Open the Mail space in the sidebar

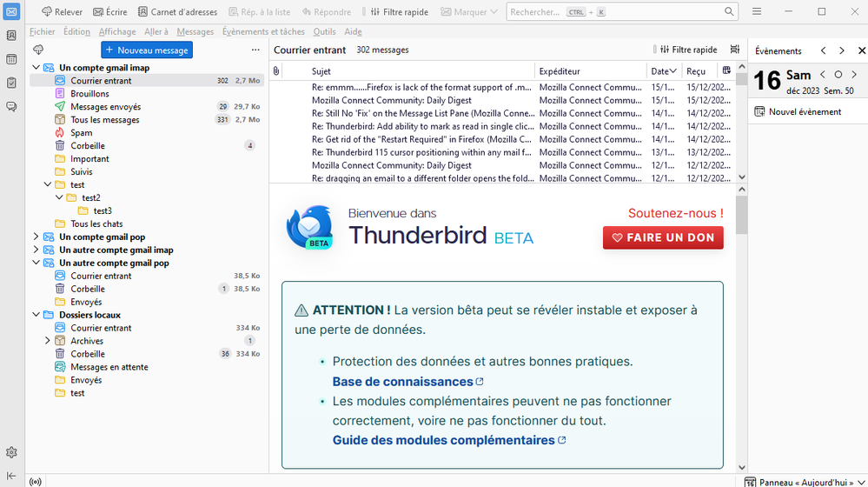pyautogui.click(x=11, y=11)
